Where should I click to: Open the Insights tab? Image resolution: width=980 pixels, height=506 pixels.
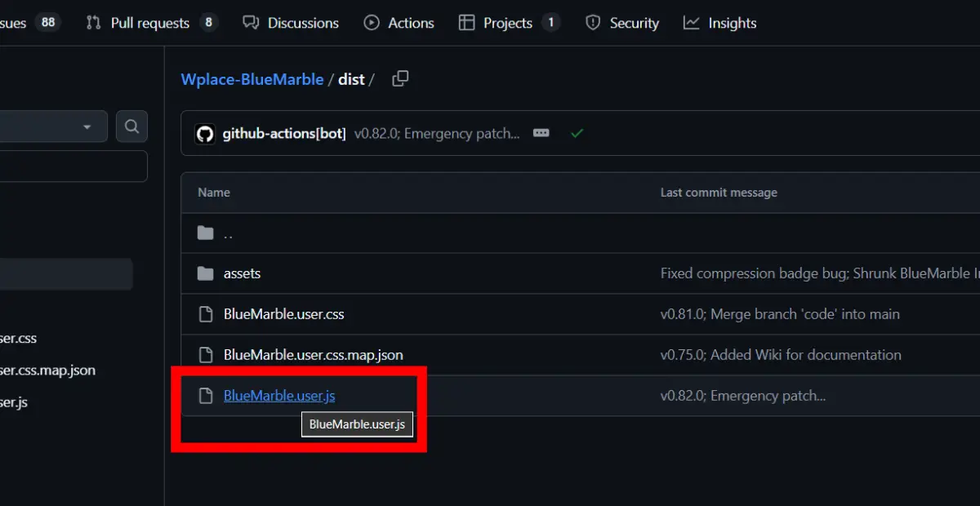coord(720,23)
